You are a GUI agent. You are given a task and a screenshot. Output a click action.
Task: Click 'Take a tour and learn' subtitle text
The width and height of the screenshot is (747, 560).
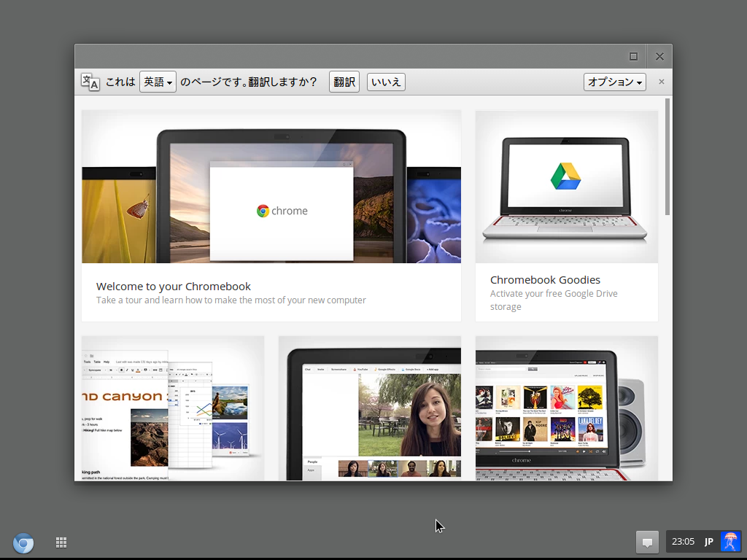click(x=231, y=300)
